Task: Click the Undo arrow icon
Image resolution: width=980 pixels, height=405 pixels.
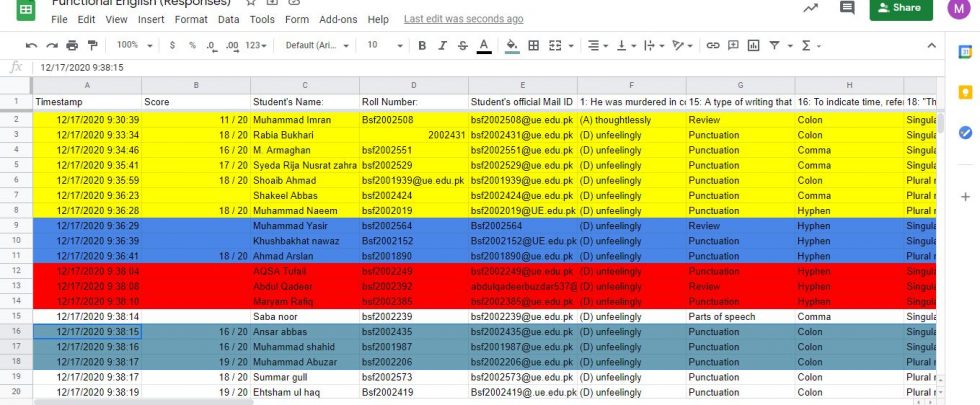Action: (30, 46)
